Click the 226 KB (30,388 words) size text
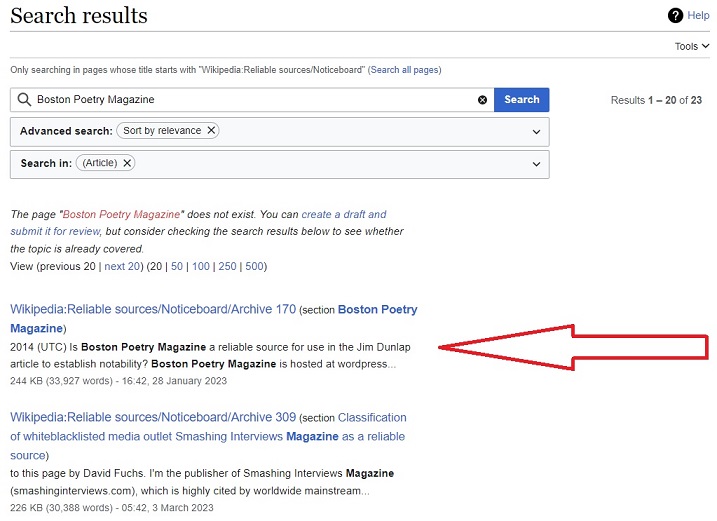Viewport: 717px width, 521px height. click(x=61, y=507)
